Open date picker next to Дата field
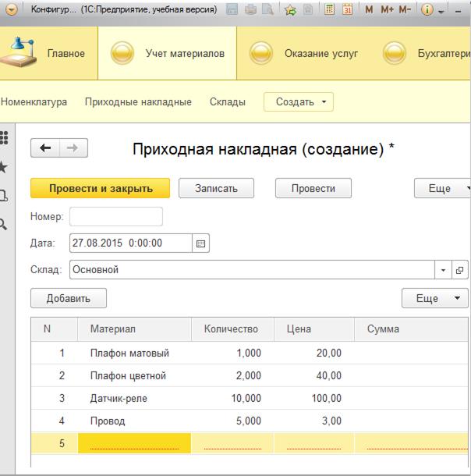The image size is (471, 476). coord(200,243)
